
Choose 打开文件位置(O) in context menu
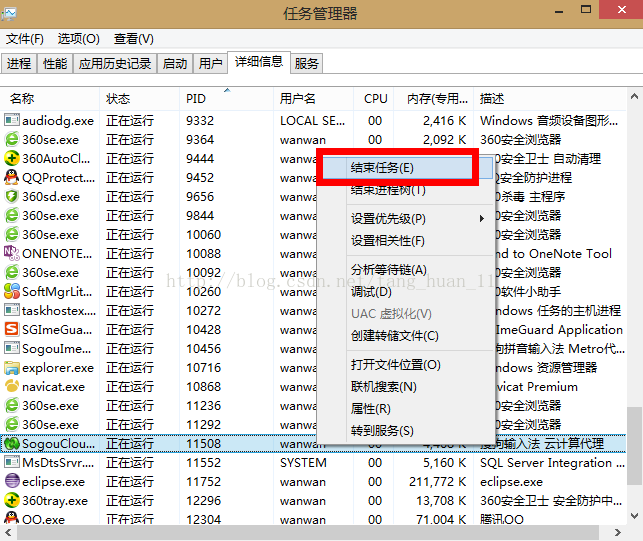tap(420, 365)
